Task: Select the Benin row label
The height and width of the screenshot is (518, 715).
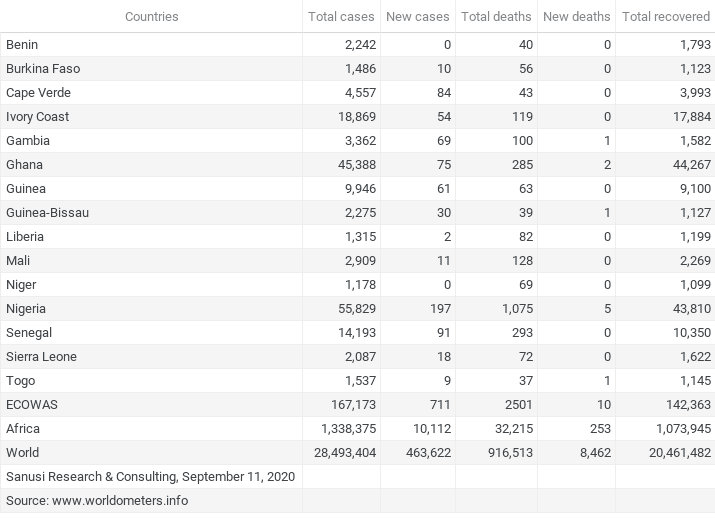Action: [x=22, y=45]
